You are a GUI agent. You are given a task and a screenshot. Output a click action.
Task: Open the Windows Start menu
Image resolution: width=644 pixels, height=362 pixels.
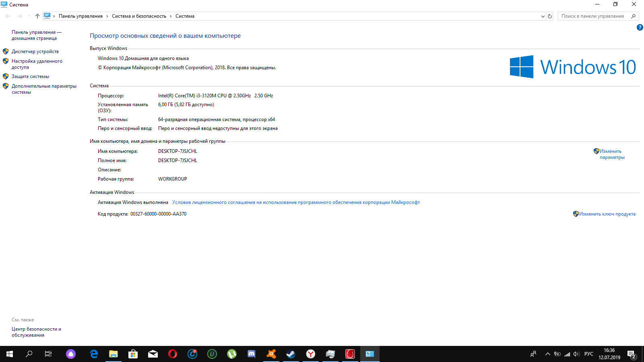click(10, 354)
